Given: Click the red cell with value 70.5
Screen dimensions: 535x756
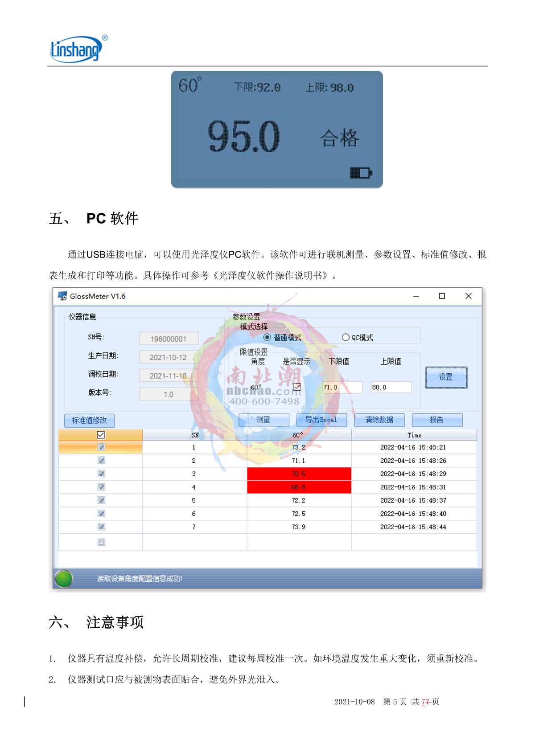Looking at the screenshot, I should 299,474.
